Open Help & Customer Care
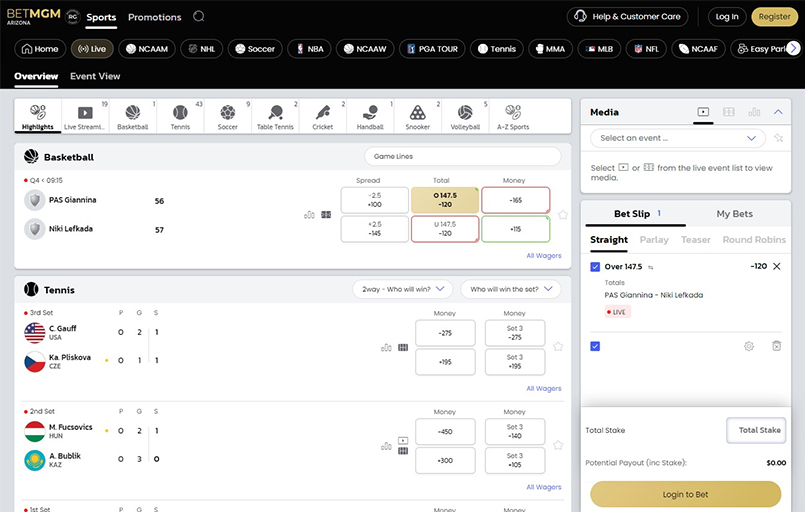Viewport: 805px width, 512px height. click(627, 16)
